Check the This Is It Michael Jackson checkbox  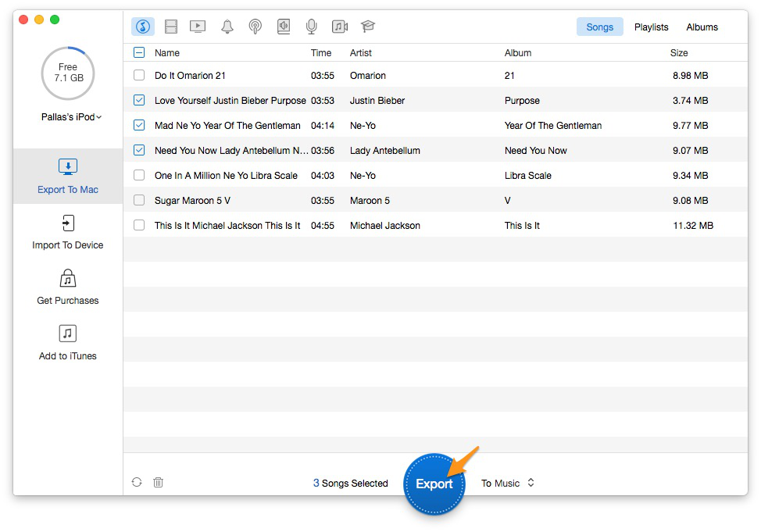pos(139,225)
